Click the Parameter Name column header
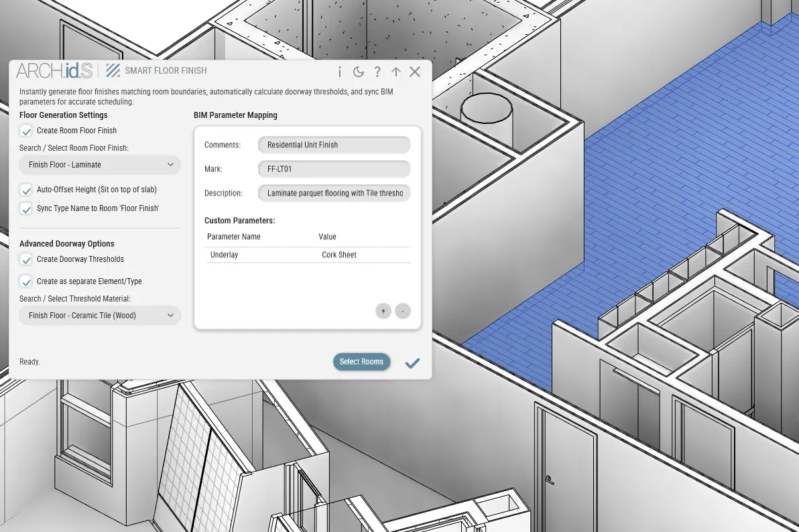 click(234, 237)
